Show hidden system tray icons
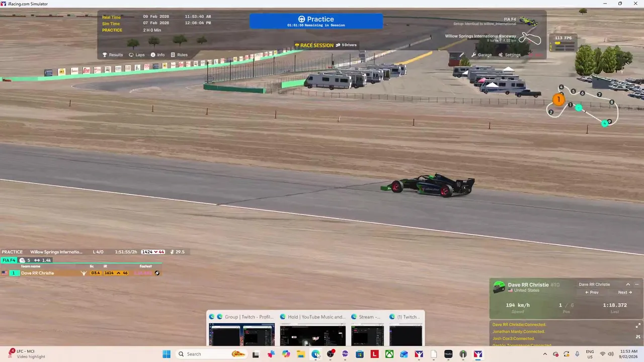 (x=545, y=354)
